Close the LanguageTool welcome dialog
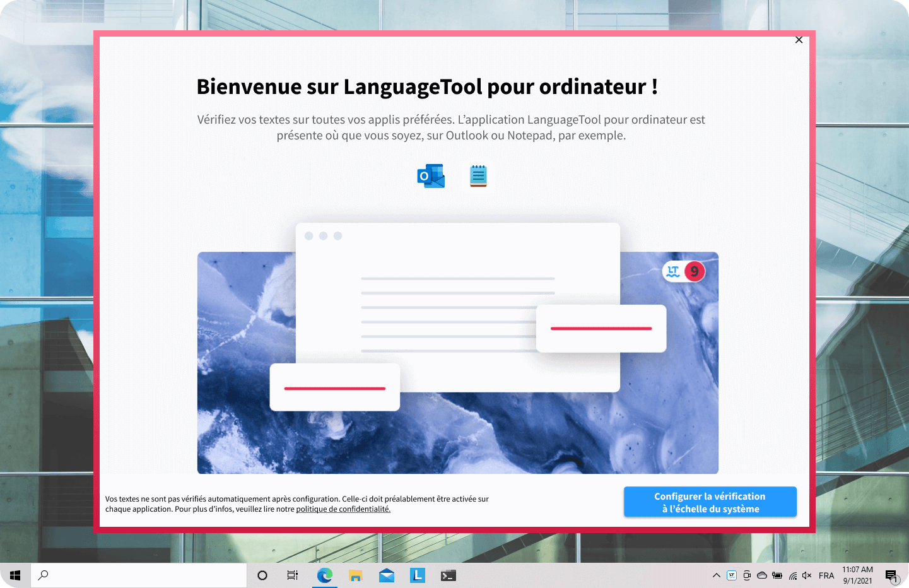 (799, 40)
